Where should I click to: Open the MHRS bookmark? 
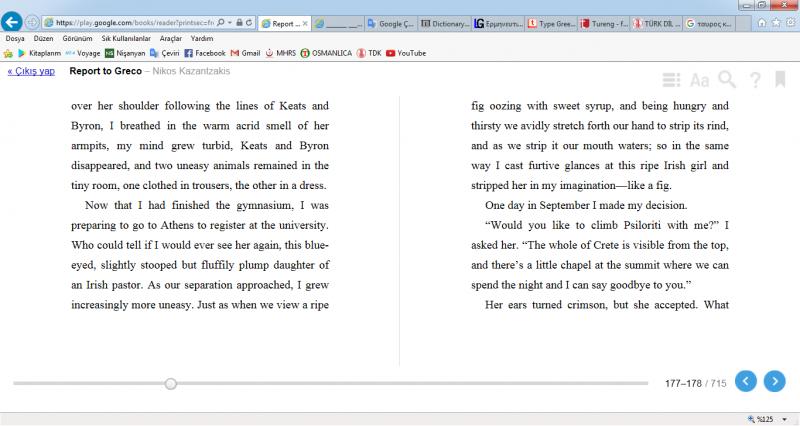(x=281, y=53)
